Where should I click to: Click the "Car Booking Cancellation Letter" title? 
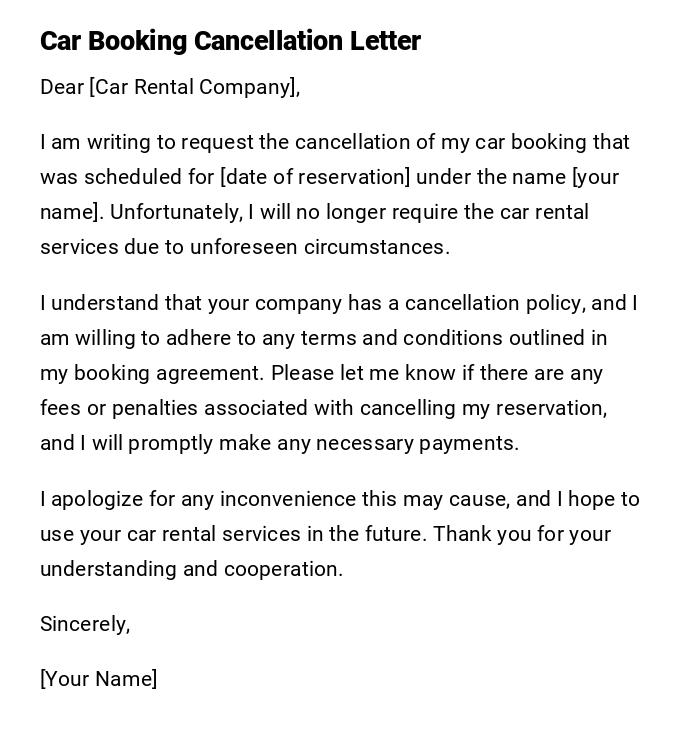pos(230,41)
